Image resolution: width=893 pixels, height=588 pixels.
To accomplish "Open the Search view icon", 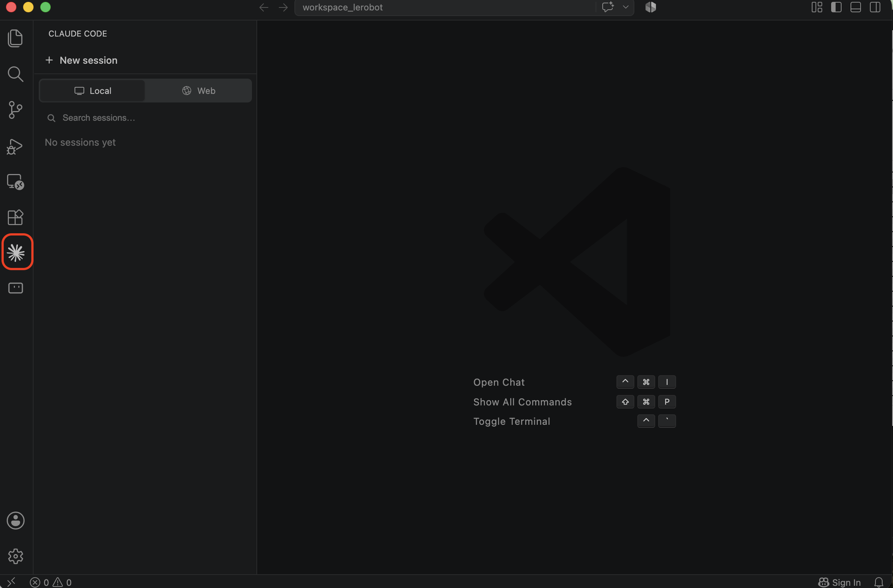I will click(x=15, y=74).
